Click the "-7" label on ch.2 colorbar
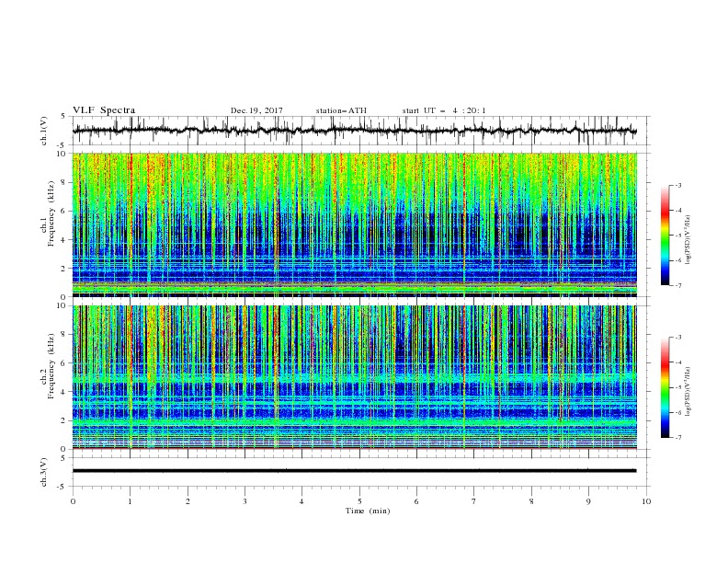728x563 pixels. [678, 438]
